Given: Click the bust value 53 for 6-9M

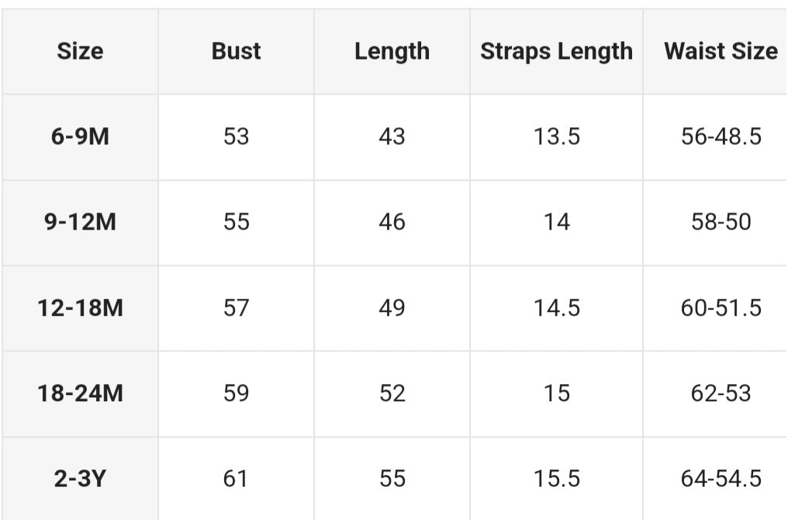Looking at the screenshot, I should tap(237, 137).
